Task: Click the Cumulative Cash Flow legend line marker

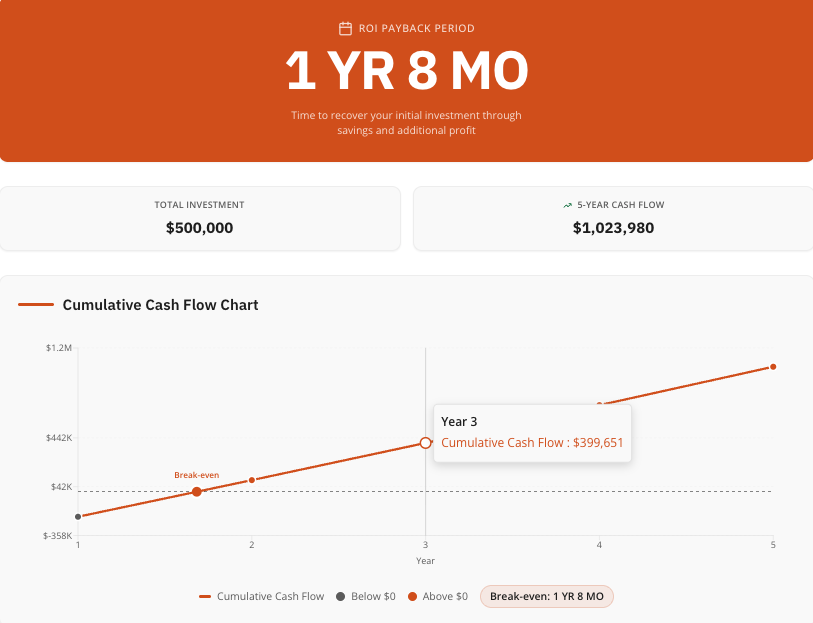Action: pyautogui.click(x=205, y=597)
